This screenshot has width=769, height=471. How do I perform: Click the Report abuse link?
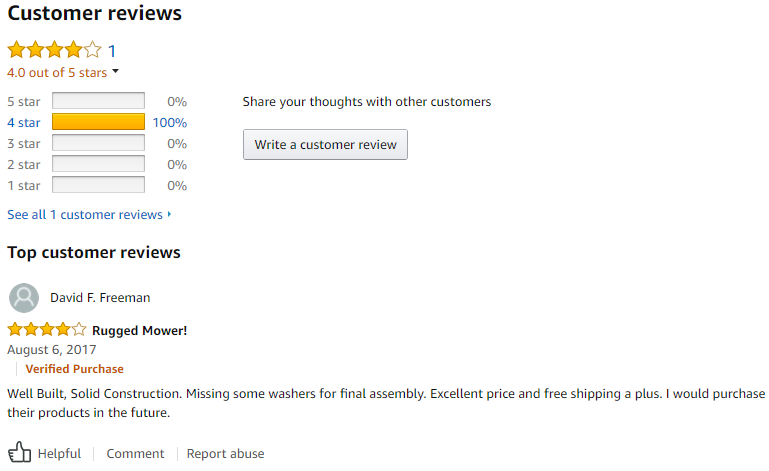pyautogui.click(x=225, y=454)
